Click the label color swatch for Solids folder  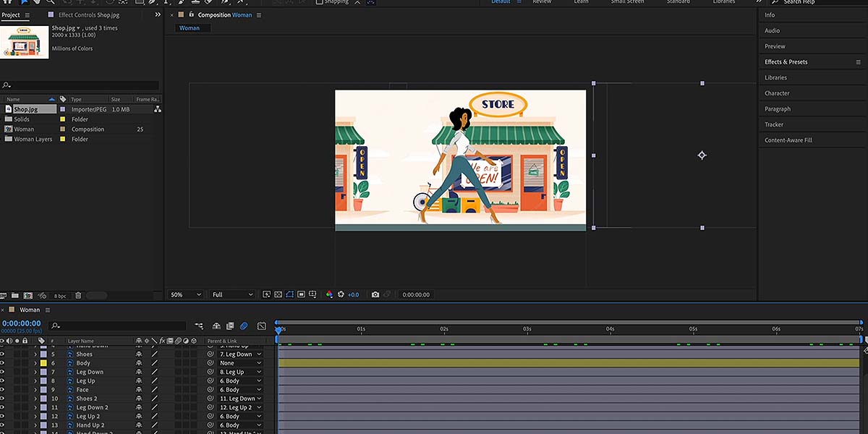coord(63,119)
